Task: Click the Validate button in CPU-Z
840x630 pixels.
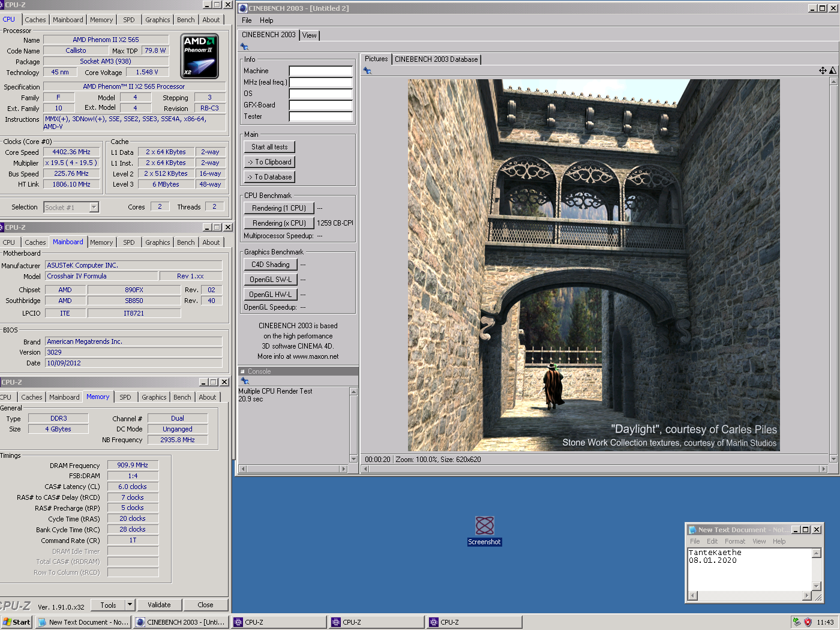Action: [159, 605]
